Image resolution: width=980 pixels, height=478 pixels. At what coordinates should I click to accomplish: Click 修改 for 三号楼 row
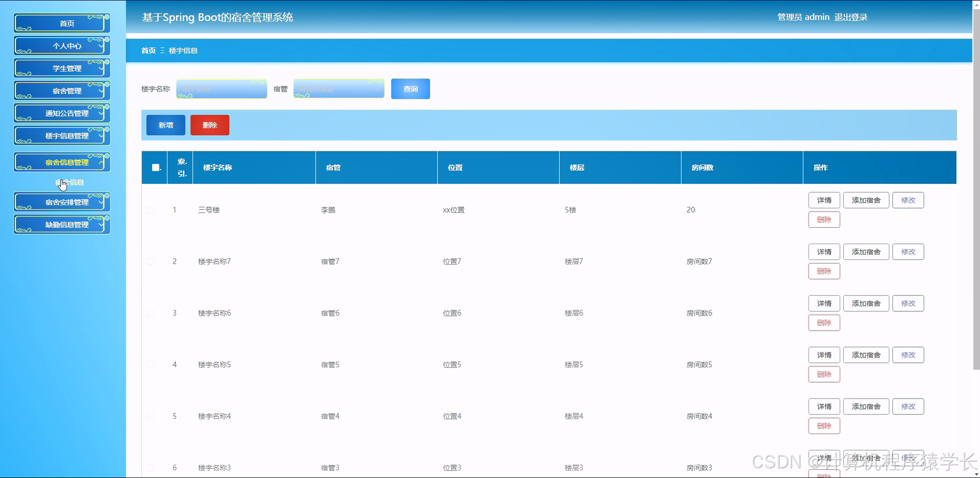coord(908,200)
